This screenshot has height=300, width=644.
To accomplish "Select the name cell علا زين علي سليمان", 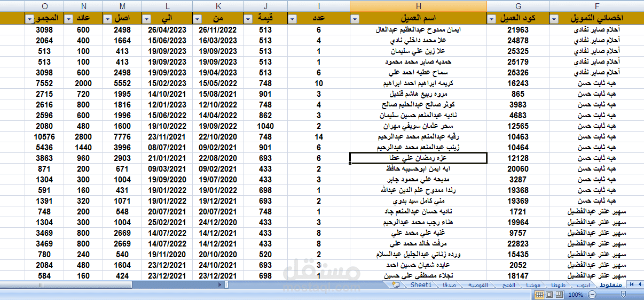I will coord(418,51).
